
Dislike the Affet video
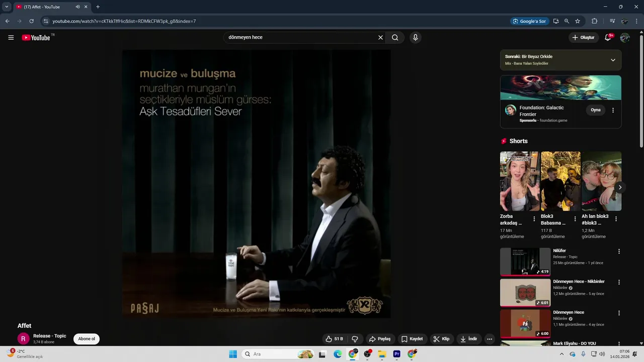point(355,339)
